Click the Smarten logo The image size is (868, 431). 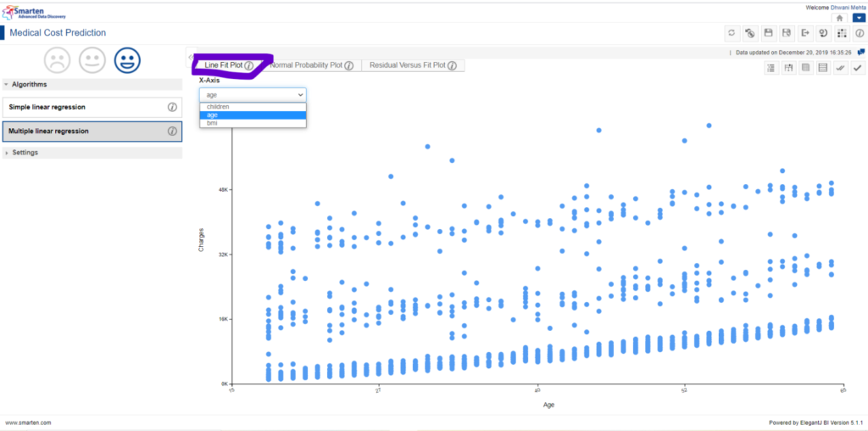tap(34, 12)
